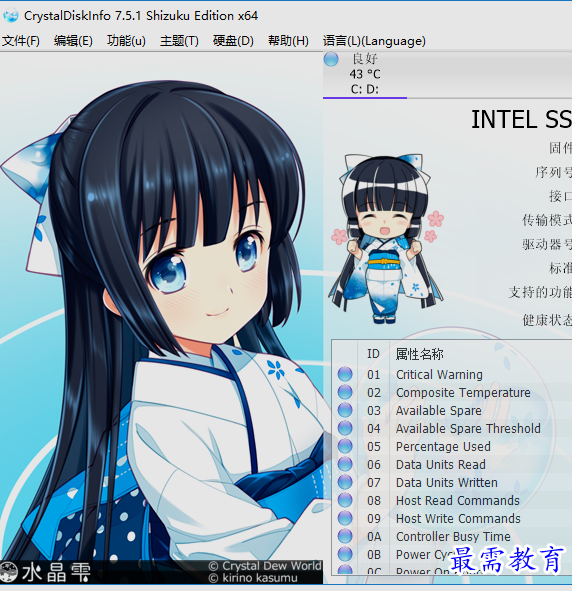Select the Critical Warning attribute row

[x=452, y=374]
